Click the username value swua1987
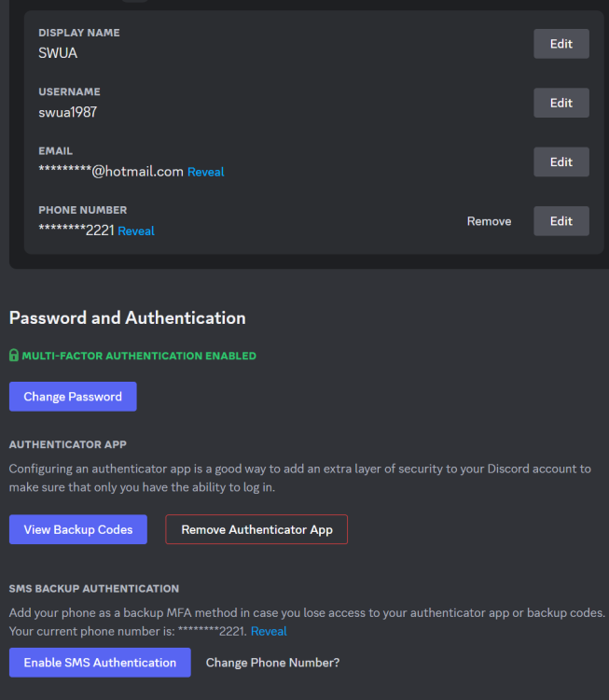 [67, 112]
